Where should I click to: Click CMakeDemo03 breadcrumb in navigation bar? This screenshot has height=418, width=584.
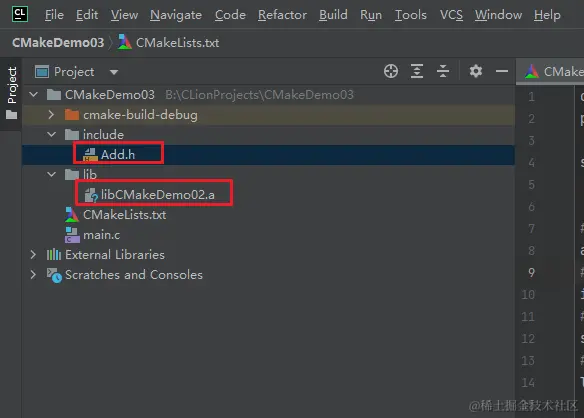[x=58, y=42]
